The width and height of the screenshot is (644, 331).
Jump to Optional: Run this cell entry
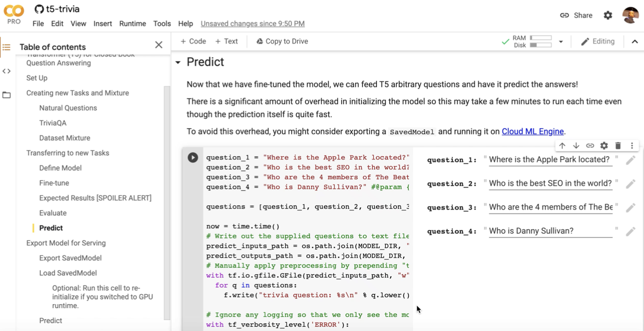click(102, 297)
